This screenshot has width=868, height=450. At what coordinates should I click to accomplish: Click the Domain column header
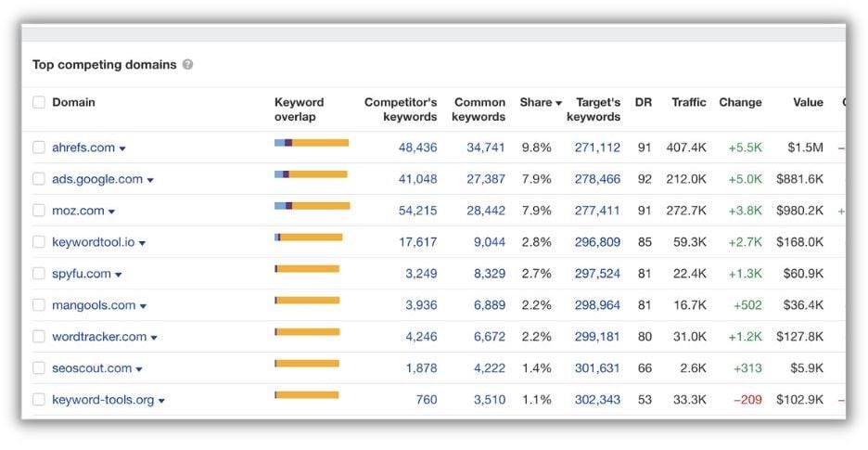[x=73, y=102]
